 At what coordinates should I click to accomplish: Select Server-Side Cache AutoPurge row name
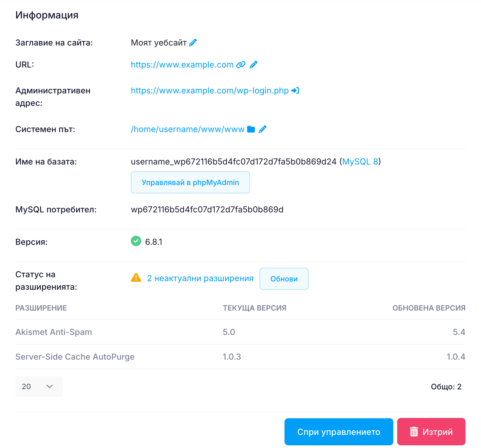click(x=75, y=357)
